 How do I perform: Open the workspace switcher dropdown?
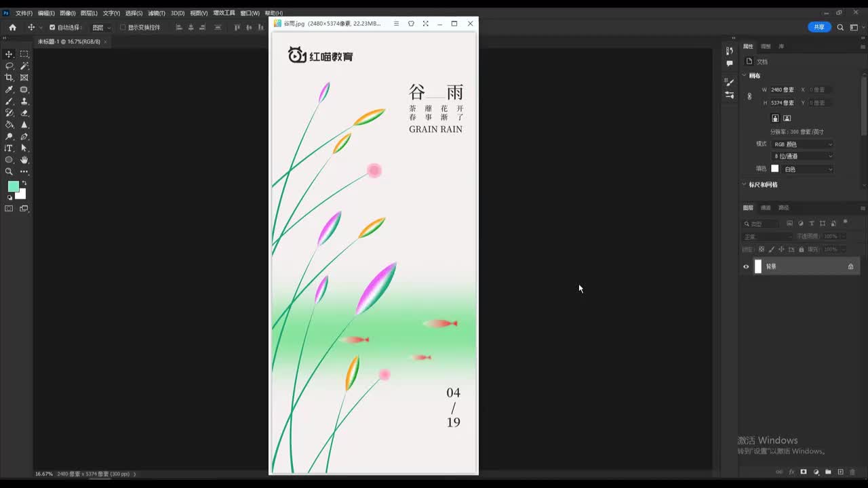click(855, 27)
